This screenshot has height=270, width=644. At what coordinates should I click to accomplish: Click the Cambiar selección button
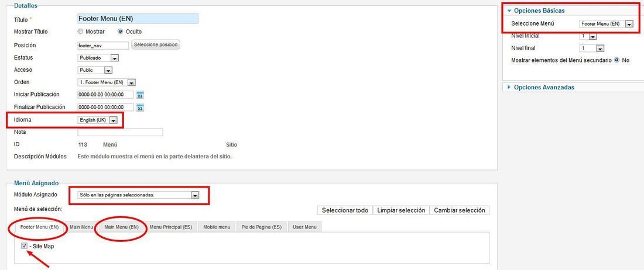(460, 210)
